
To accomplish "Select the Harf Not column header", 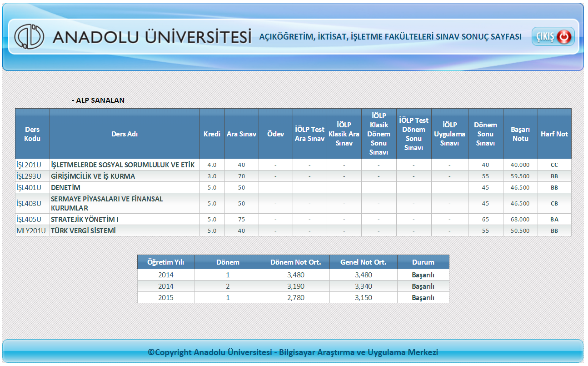I will pyautogui.click(x=554, y=134).
